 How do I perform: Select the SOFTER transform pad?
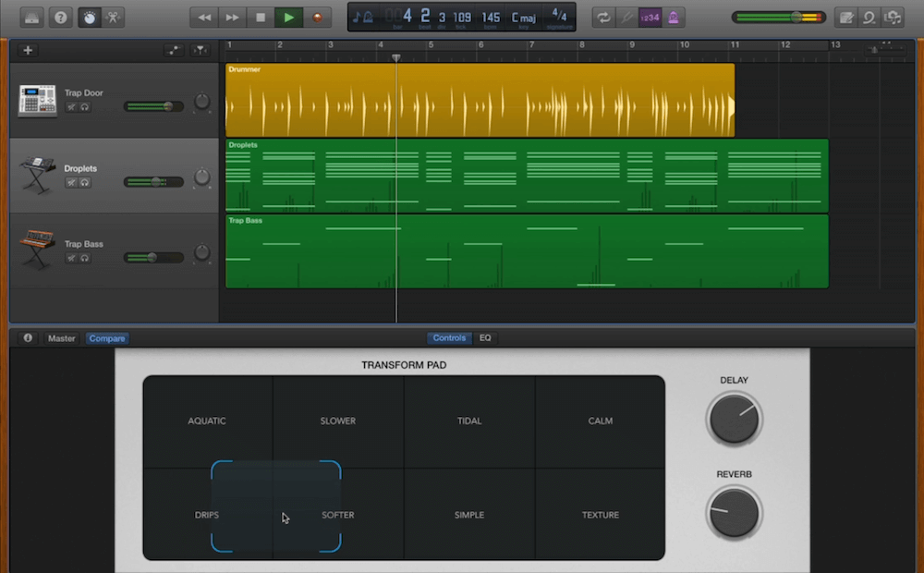coord(337,515)
